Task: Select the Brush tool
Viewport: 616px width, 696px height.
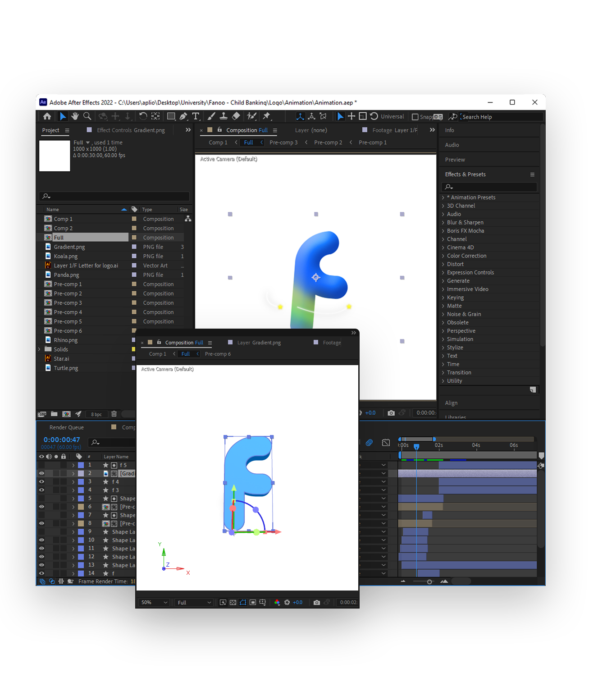Action: [x=211, y=116]
